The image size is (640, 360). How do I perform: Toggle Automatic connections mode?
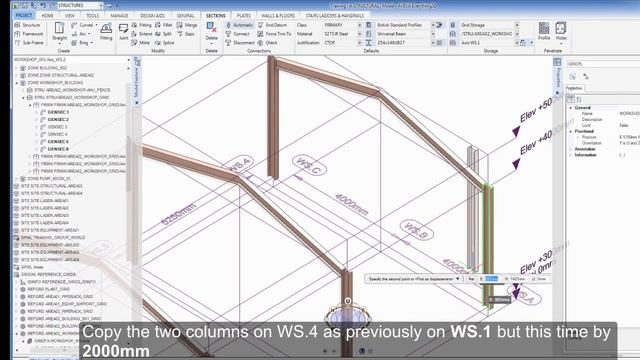coord(240,25)
